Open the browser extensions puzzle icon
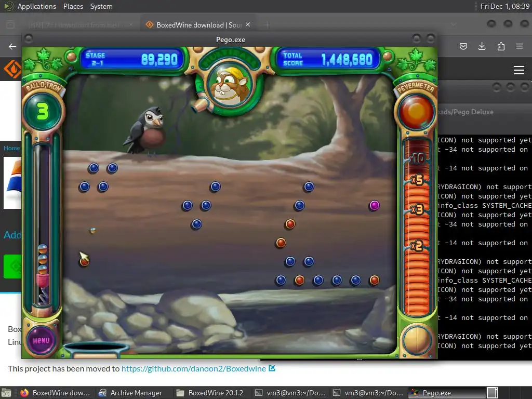Image resolution: width=532 pixels, height=399 pixels. (501, 46)
